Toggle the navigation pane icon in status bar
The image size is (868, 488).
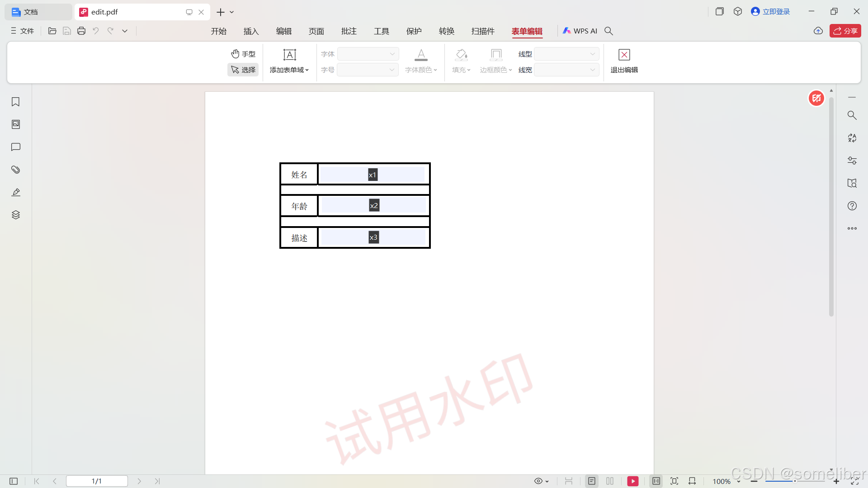(14, 481)
